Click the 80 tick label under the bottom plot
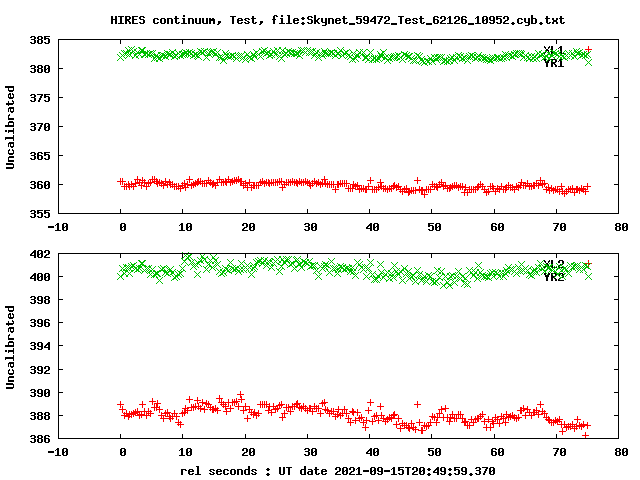 point(621,452)
